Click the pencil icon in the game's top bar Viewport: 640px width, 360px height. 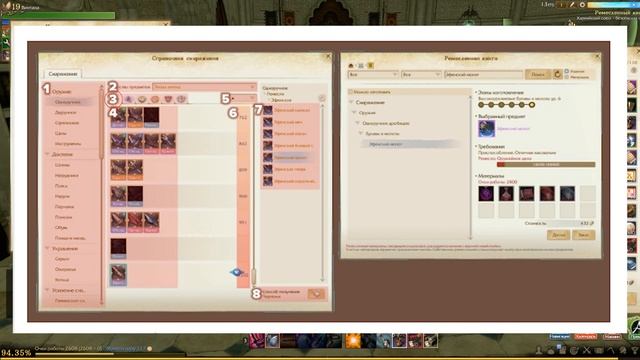point(572,4)
